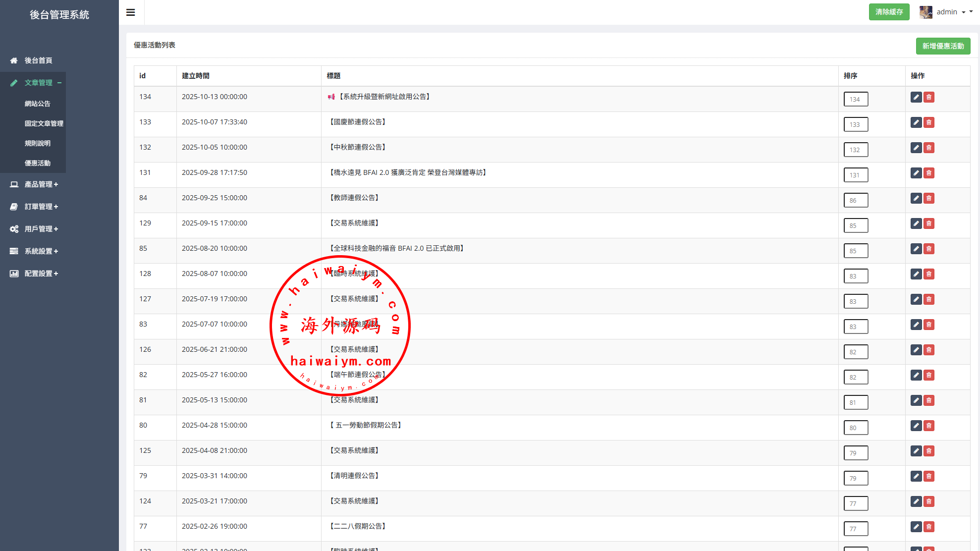The height and width of the screenshot is (551, 980).
Task: Click edit pencil for 中秋節連假公告
Action: (x=916, y=148)
